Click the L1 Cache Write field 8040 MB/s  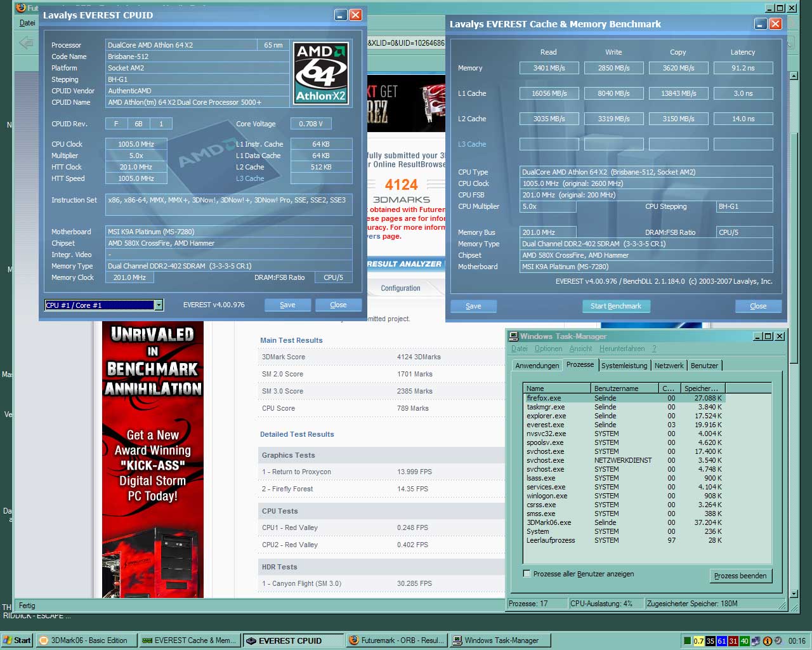click(613, 93)
